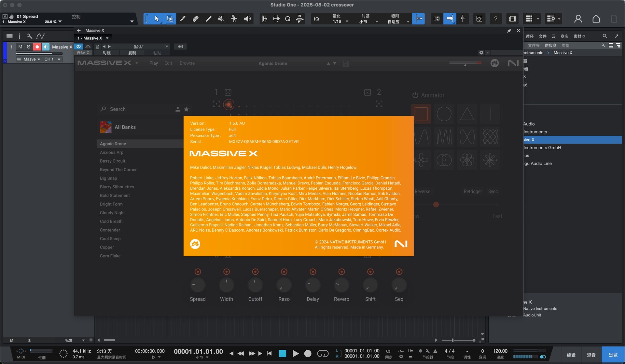Switch to the Browse tab in Massive X
Screen dimensions: 625x364
(x=187, y=63)
